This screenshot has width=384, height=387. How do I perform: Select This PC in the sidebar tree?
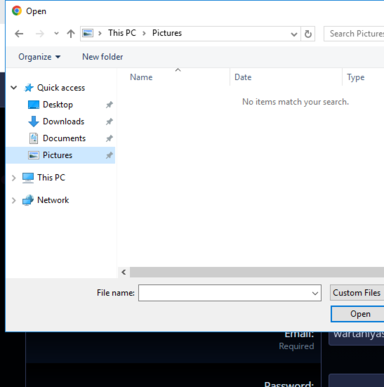point(51,177)
